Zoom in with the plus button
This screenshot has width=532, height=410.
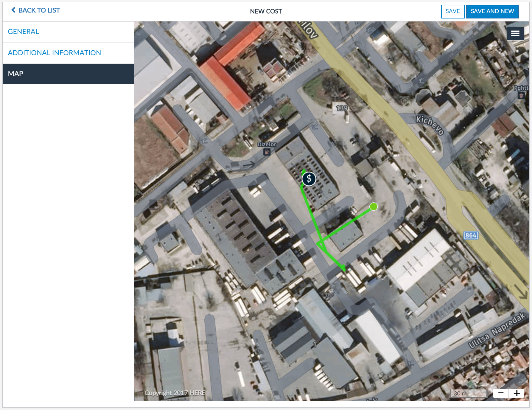click(x=517, y=393)
